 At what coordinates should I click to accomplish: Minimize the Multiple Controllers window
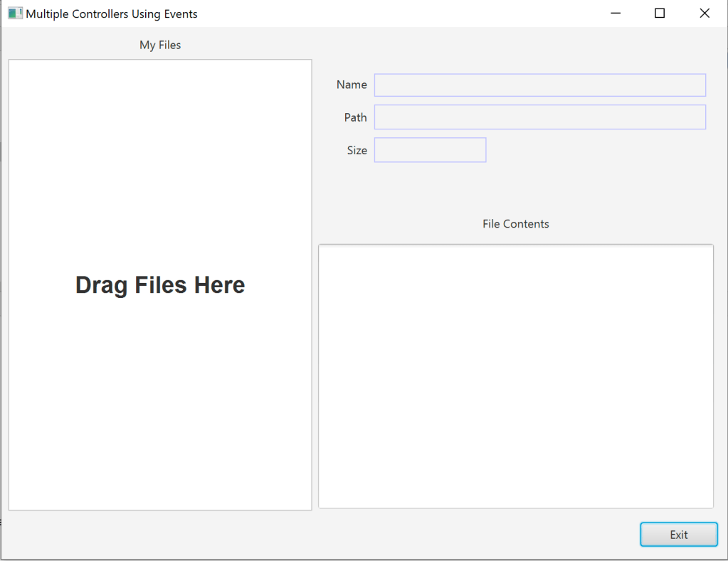point(616,14)
